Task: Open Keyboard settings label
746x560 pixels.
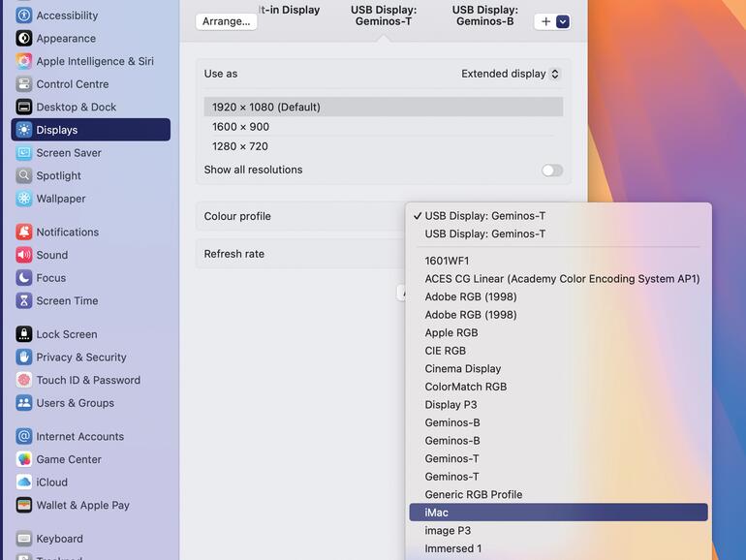Action: [59, 539]
